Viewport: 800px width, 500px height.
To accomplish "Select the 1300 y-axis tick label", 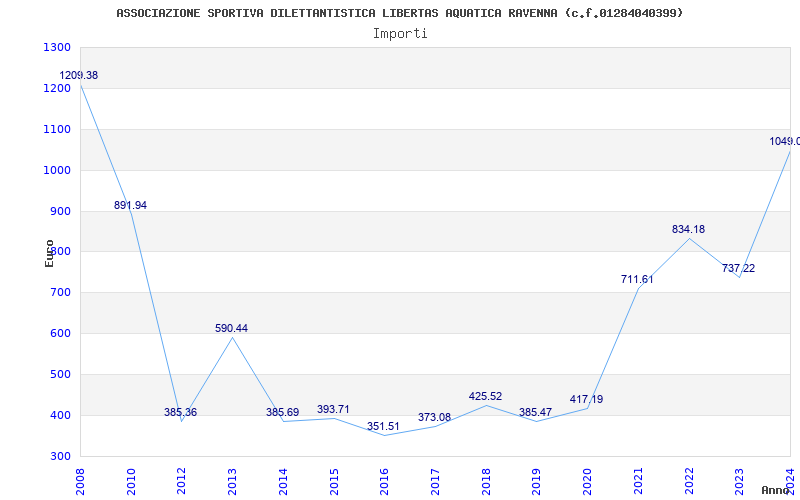I will [x=57, y=48].
